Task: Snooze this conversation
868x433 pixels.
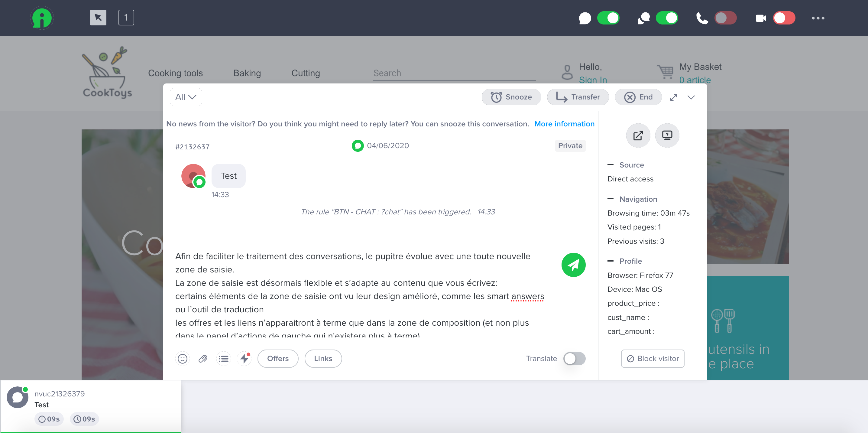Action: click(x=511, y=97)
